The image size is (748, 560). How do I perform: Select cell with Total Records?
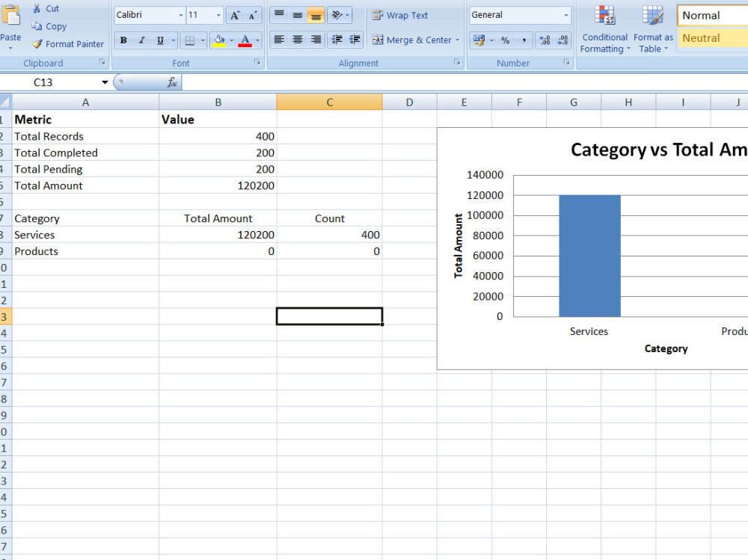[x=85, y=136]
